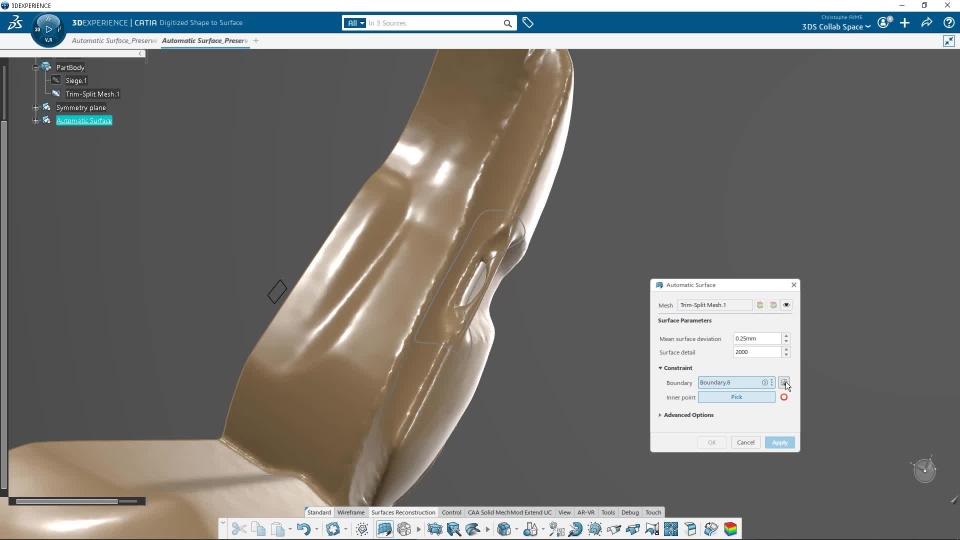Click first colored mesh icon beside Mesh field
Viewport: 960px width, 540px height.
[760, 305]
